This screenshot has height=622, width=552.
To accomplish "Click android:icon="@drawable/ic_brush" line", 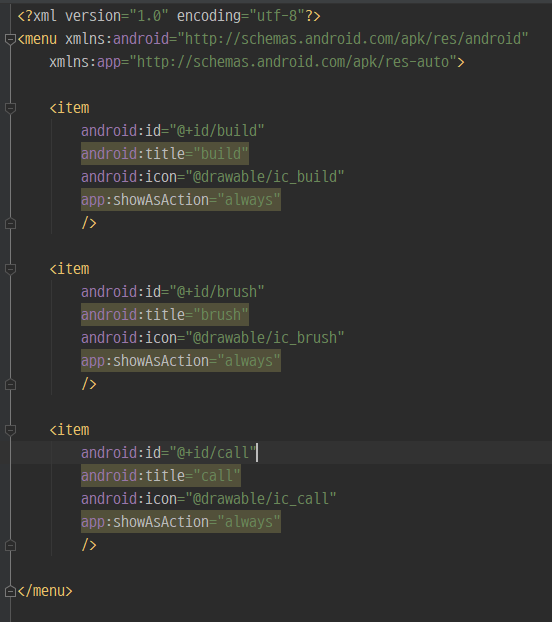I will click(x=213, y=338).
